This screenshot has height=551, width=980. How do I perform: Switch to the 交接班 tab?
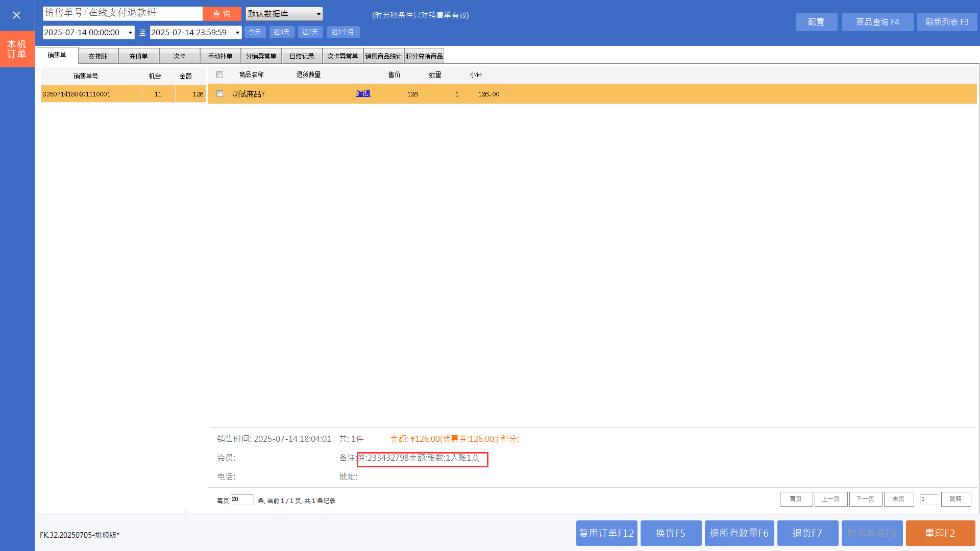(x=98, y=56)
